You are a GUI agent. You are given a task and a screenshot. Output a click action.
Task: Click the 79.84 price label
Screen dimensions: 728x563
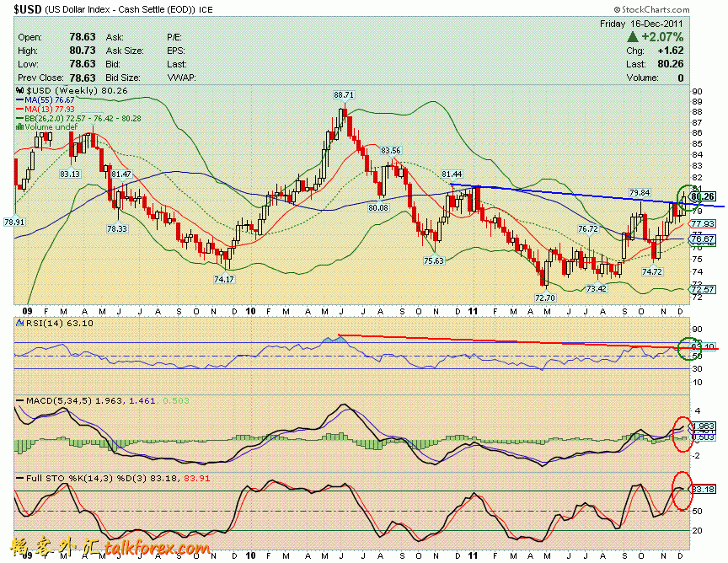pos(640,192)
